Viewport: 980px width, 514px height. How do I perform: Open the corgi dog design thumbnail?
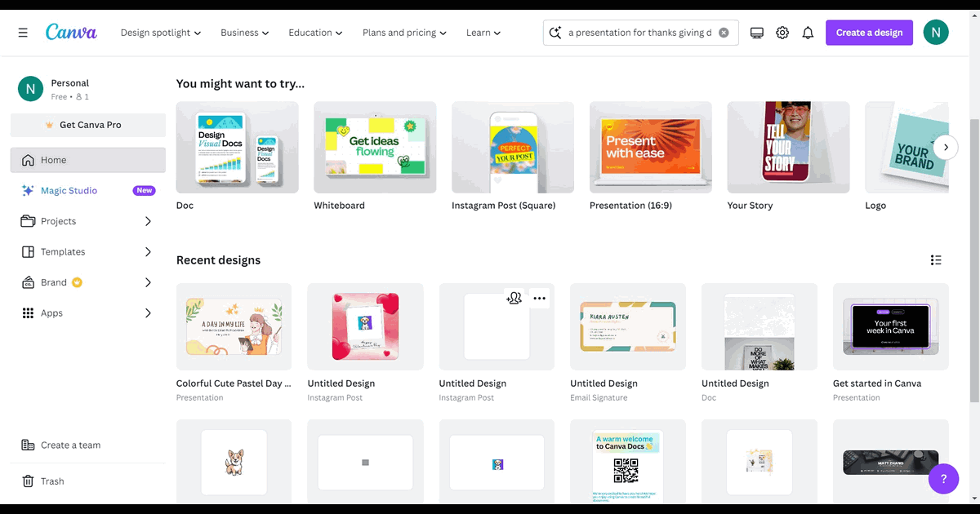(x=234, y=463)
